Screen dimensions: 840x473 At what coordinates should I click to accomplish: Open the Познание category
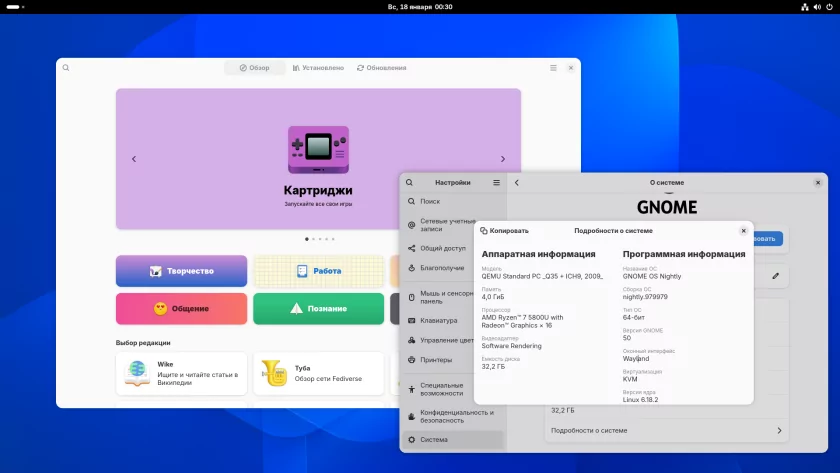[318, 309]
